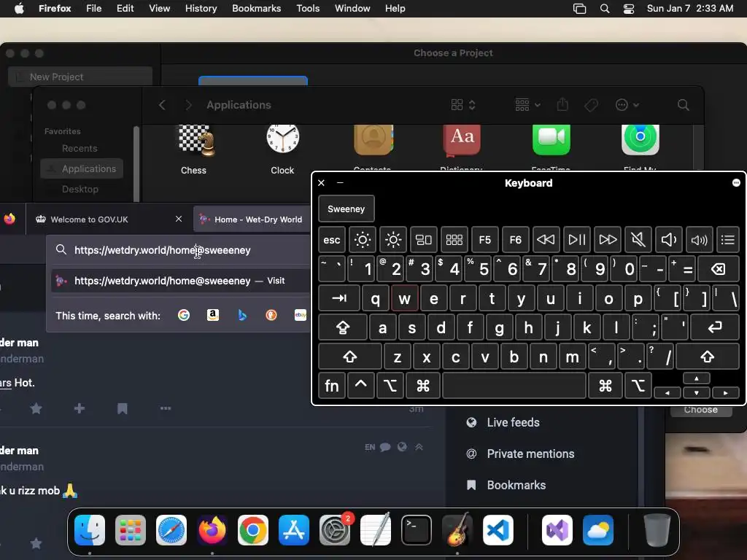Screen dimensions: 747x560
Task: Toggle the left option key on the keyboard
Action: 390,386
